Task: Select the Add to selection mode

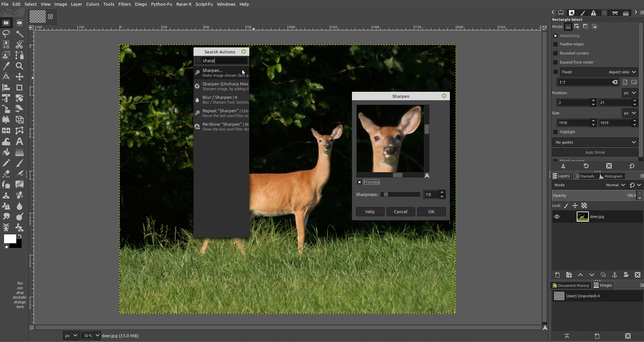Action: click(x=577, y=27)
